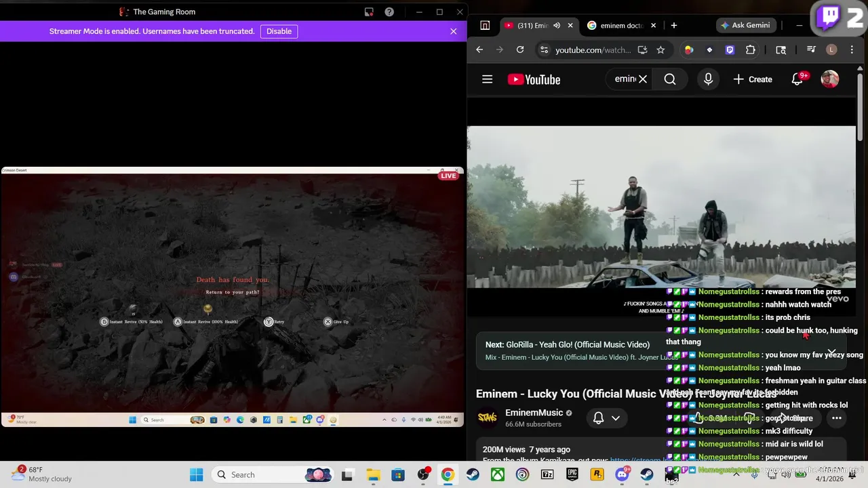Viewport: 868px width, 488px height.
Task: Clear the YouTube search query
Action: pyautogui.click(x=643, y=79)
